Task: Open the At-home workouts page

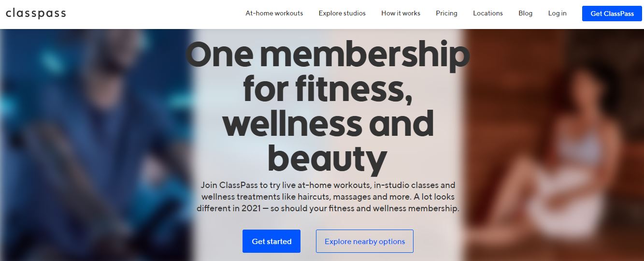Action: click(274, 14)
